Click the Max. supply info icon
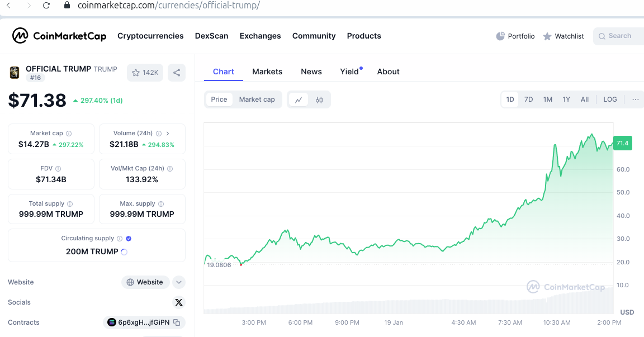The width and height of the screenshot is (644, 337). click(161, 204)
